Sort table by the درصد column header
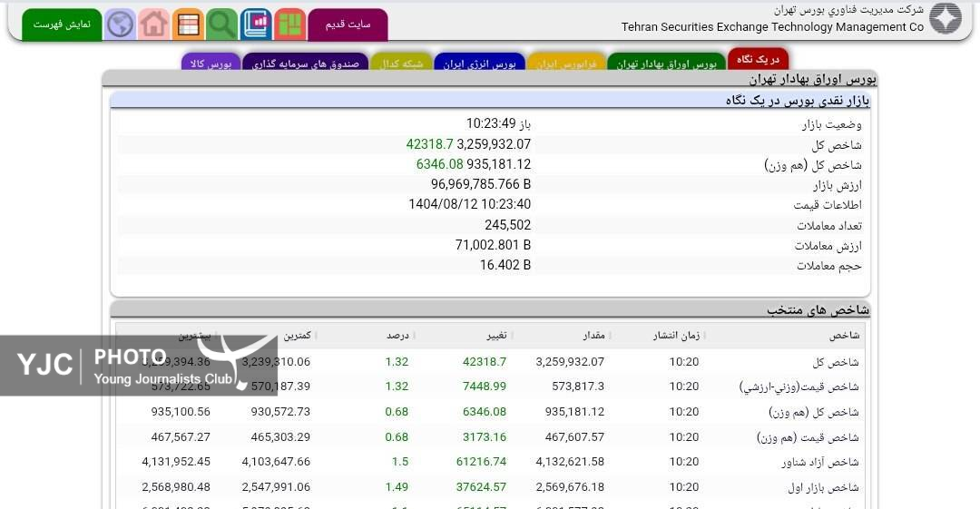 (x=397, y=336)
